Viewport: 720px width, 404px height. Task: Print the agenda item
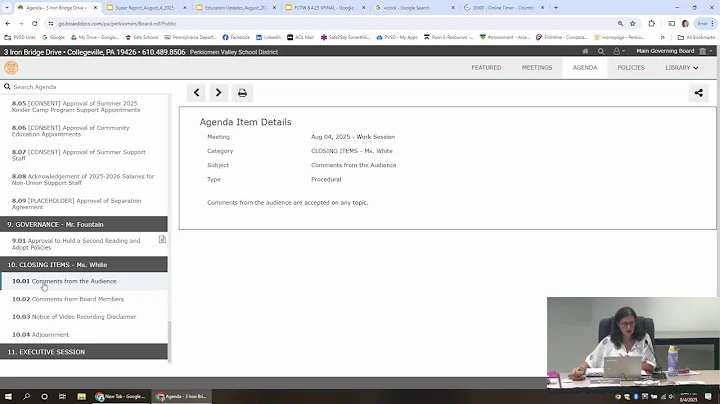click(x=242, y=93)
